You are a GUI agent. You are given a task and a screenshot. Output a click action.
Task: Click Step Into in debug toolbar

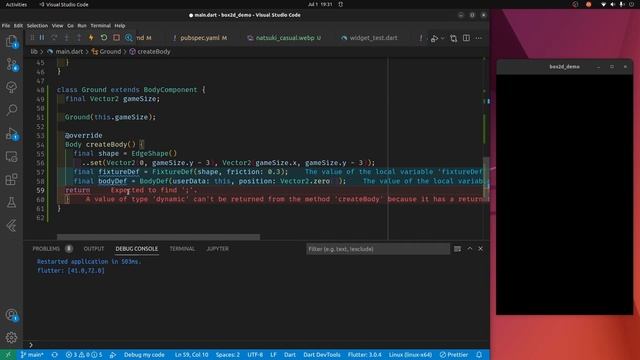[x=67, y=38]
